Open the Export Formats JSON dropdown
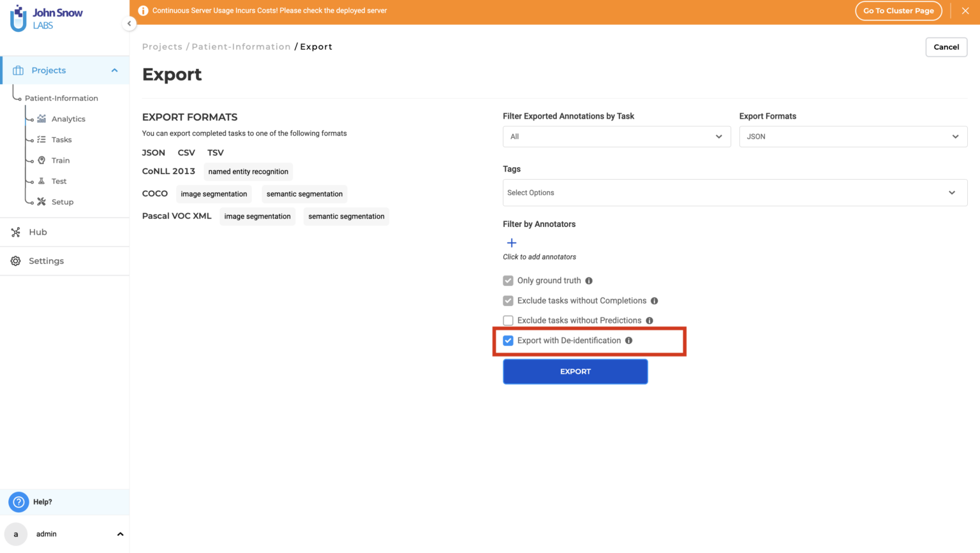The image size is (980, 553). 852,136
